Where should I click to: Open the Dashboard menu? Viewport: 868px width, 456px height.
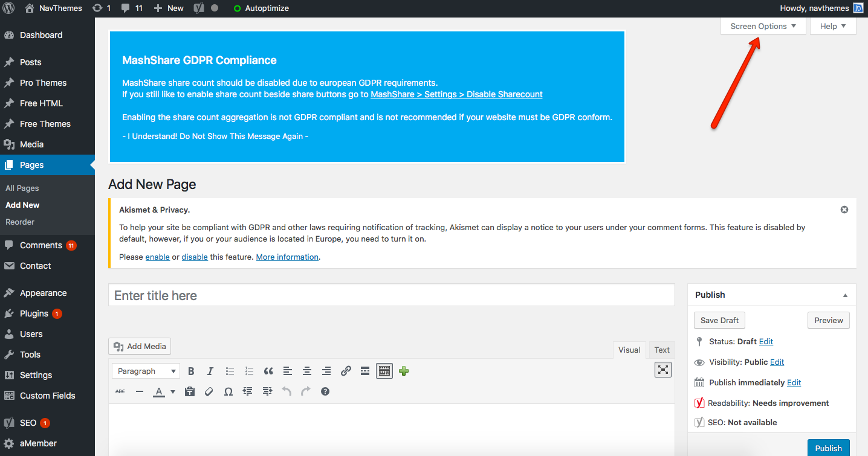coord(47,35)
